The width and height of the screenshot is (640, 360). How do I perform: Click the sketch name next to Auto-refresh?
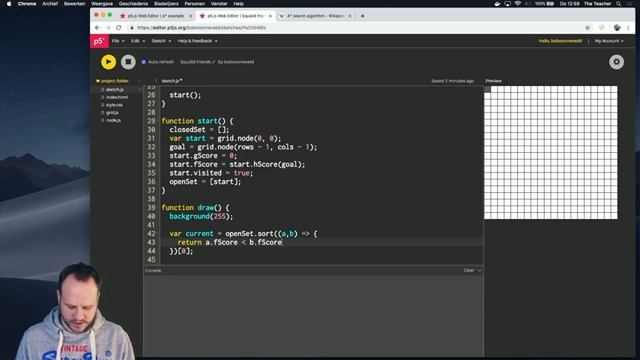[x=195, y=62]
